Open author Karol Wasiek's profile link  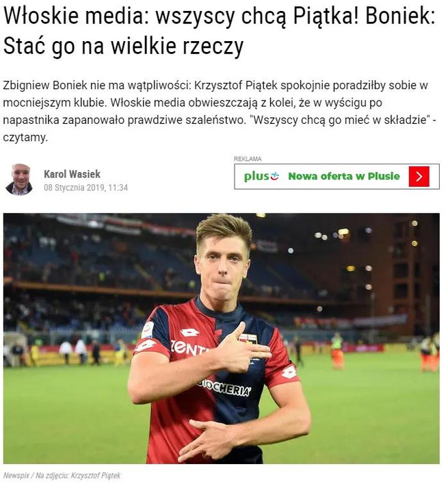click(72, 174)
